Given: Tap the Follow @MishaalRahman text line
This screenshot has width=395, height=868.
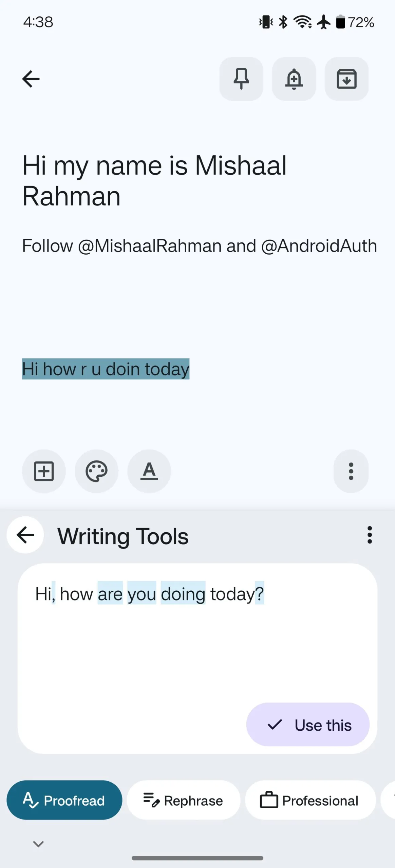Looking at the screenshot, I should 200,246.
